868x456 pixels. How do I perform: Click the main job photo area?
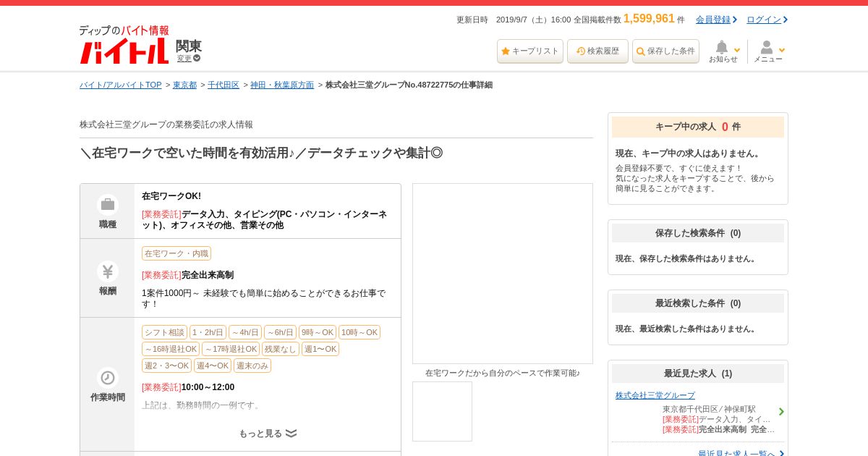tap(503, 274)
